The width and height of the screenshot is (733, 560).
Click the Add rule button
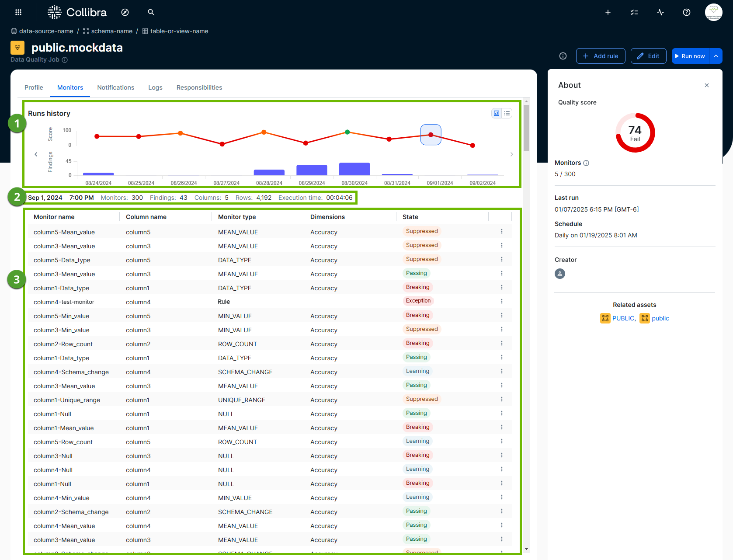(601, 56)
